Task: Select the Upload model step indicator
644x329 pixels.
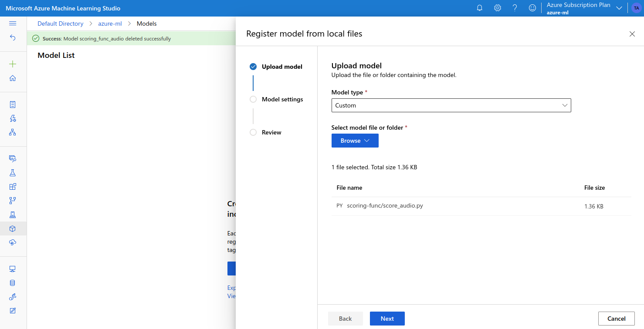Action: [253, 67]
